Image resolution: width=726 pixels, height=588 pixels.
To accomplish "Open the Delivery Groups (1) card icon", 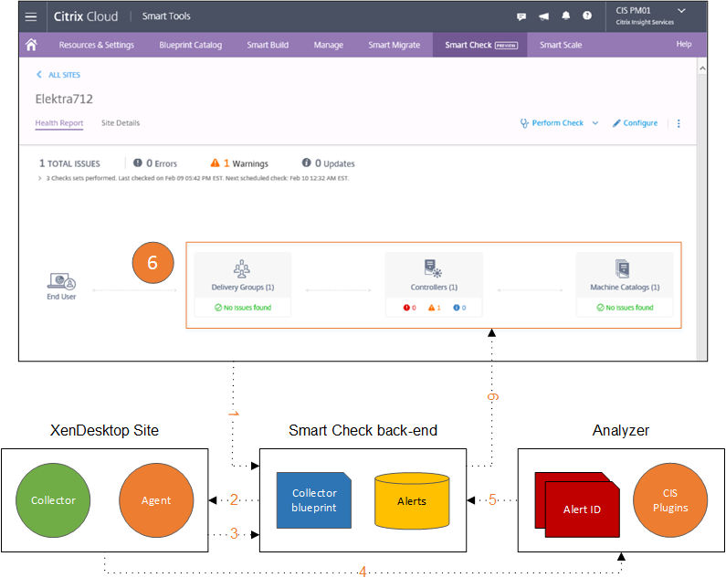I will click(x=242, y=268).
